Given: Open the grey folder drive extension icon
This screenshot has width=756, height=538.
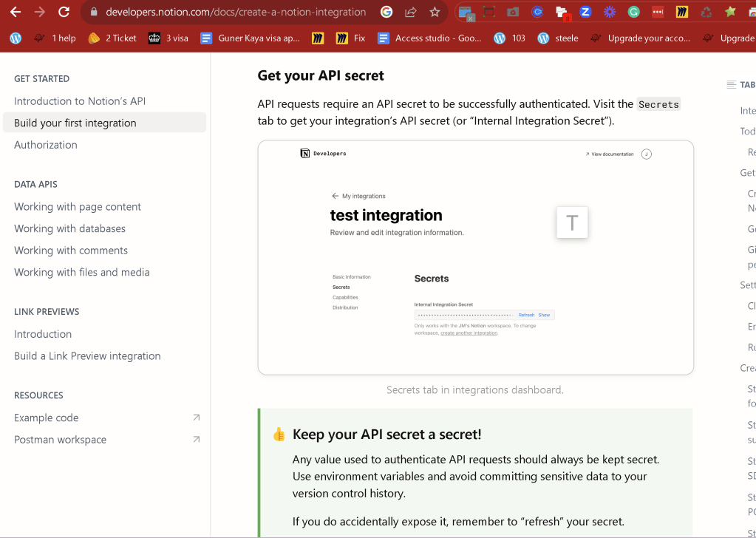Looking at the screenshot, I should (513, 12).
